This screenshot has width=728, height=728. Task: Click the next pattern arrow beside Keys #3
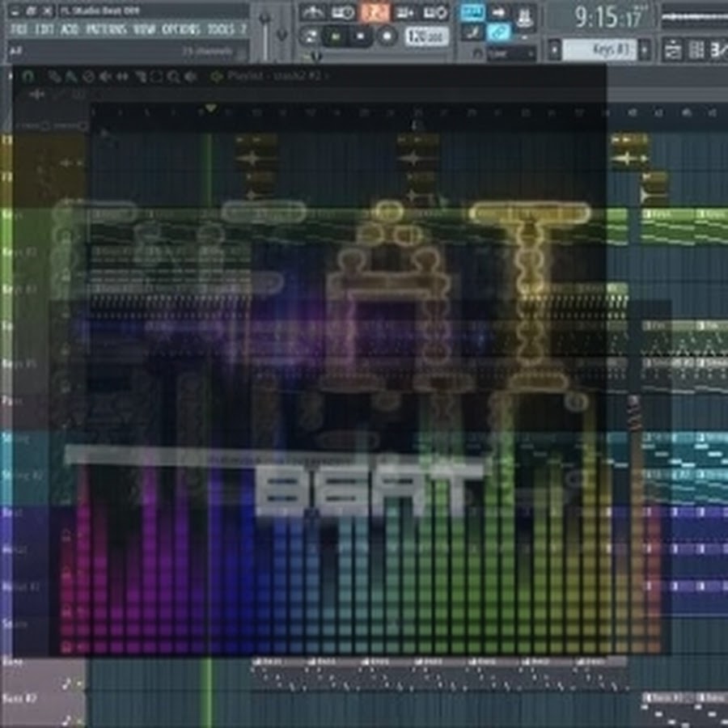pos(645,49)
